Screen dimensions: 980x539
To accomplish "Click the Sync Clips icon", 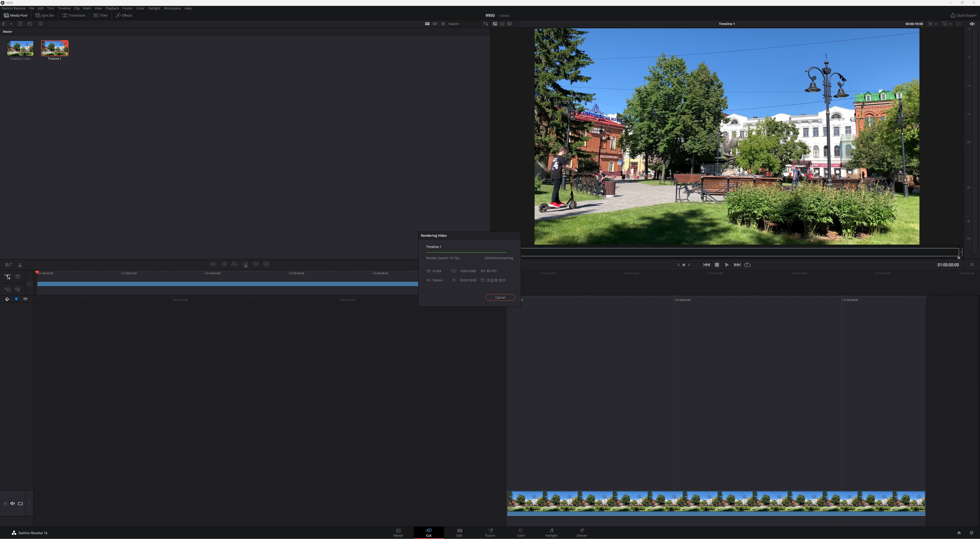I will (40, 24).
